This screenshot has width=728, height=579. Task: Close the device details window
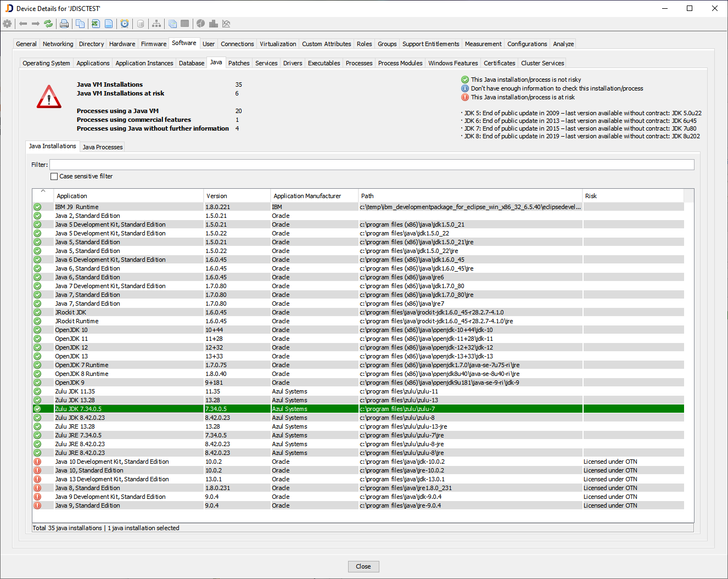coord(363,566)
